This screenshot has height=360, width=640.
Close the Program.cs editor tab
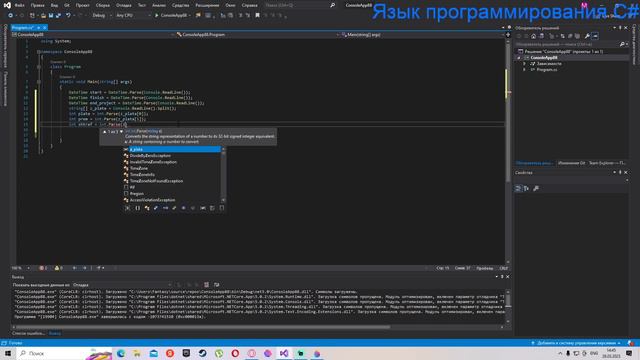44,27
